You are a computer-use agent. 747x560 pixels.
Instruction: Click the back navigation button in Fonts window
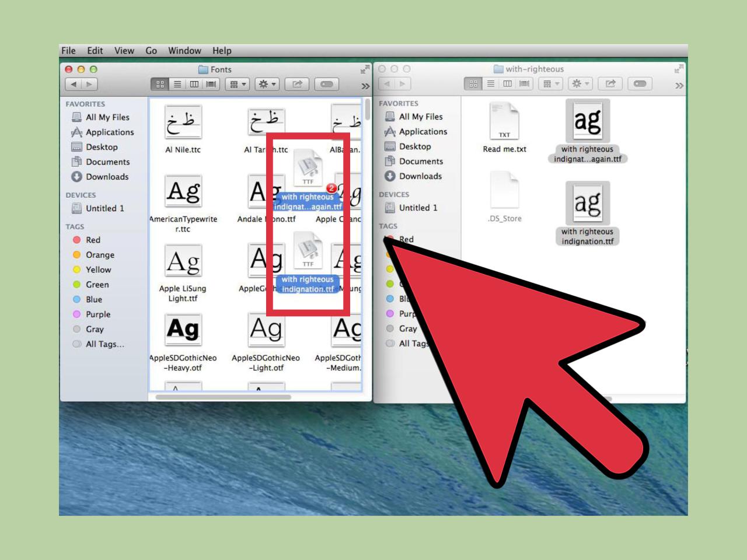tap(73, 84)
